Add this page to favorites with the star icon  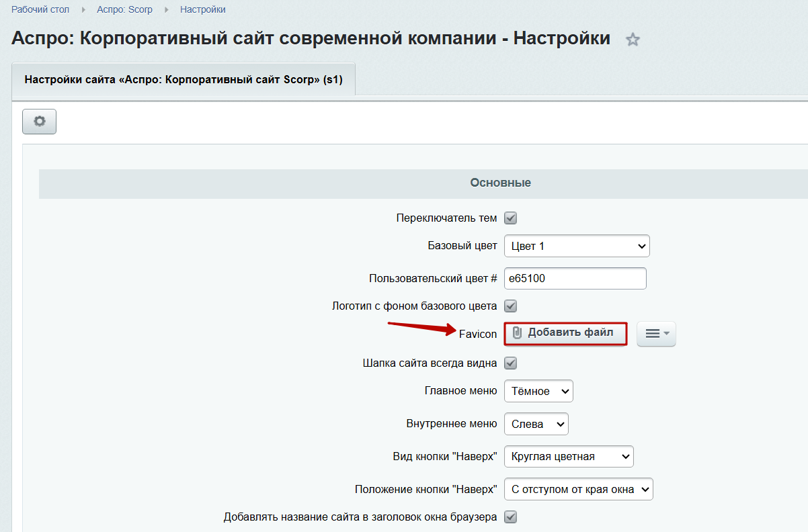pyautogui.click(x=633, y=40)
